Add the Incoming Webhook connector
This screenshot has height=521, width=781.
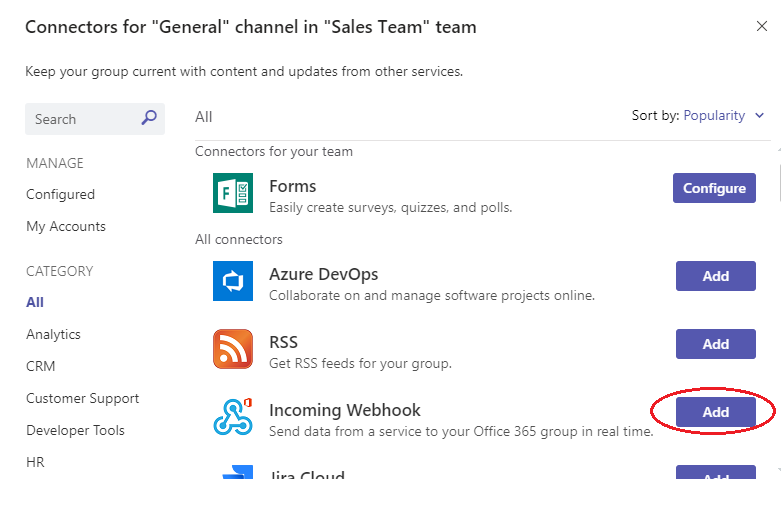[716, 412]
